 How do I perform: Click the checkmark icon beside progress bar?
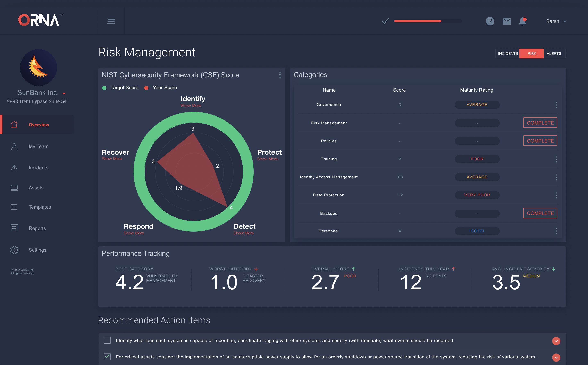(x=385, y=21)
